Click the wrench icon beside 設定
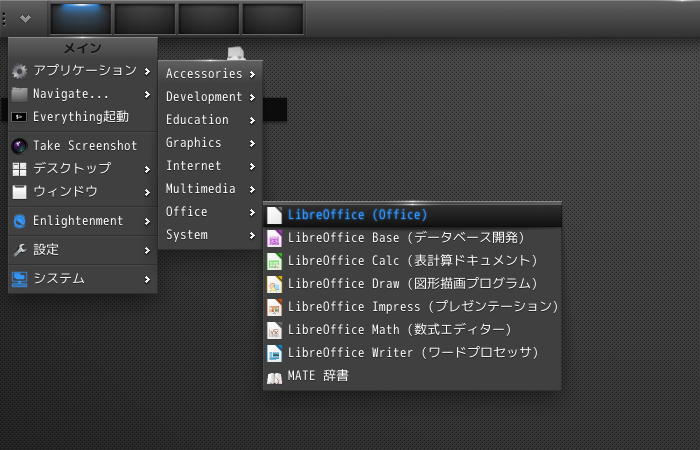Screen dimensions: 700x450 pos(19,250)
